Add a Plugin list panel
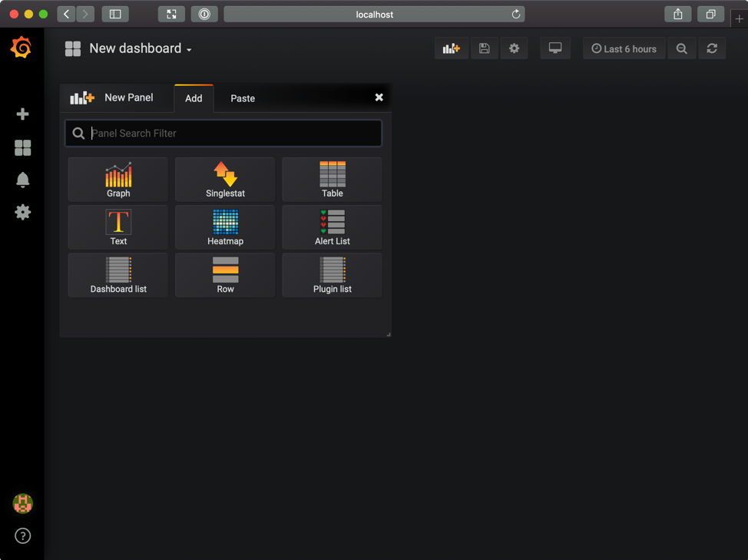Screen dimensions: 748x560 coord(332,275)
